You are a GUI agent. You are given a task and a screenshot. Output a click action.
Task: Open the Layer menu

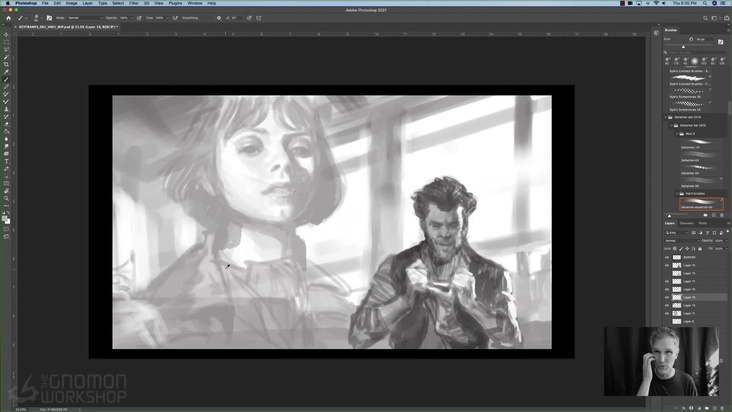(x=88, y=3)
